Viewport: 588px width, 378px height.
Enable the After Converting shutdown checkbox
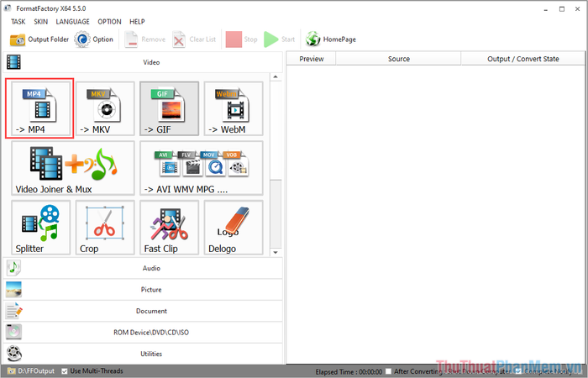tap(388, 371)
